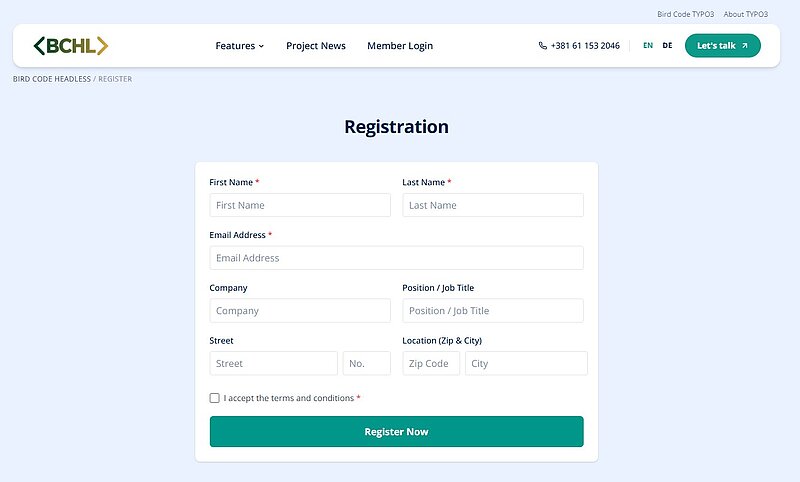
Task: Open the About TYPO3 link
Action: point(745,14)
